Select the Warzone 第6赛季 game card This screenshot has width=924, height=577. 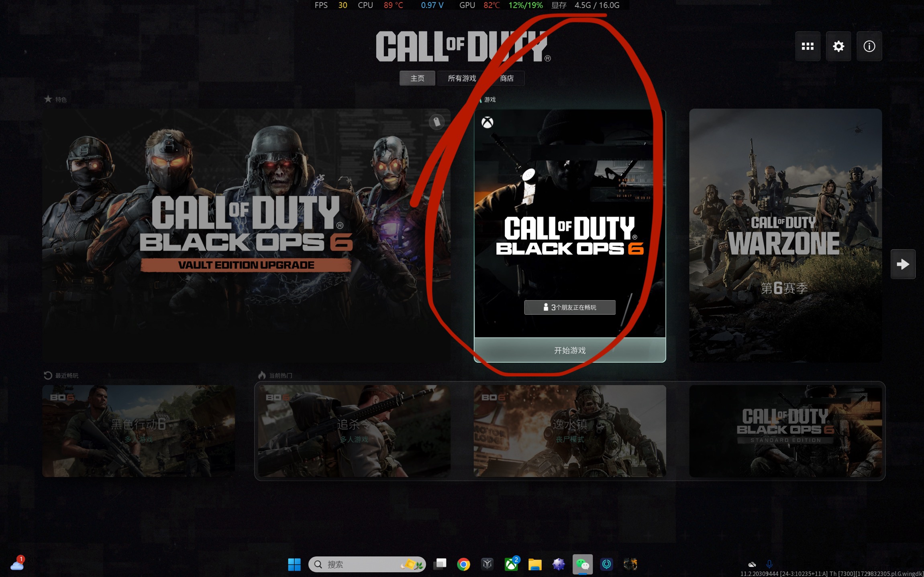pos(785,236)
